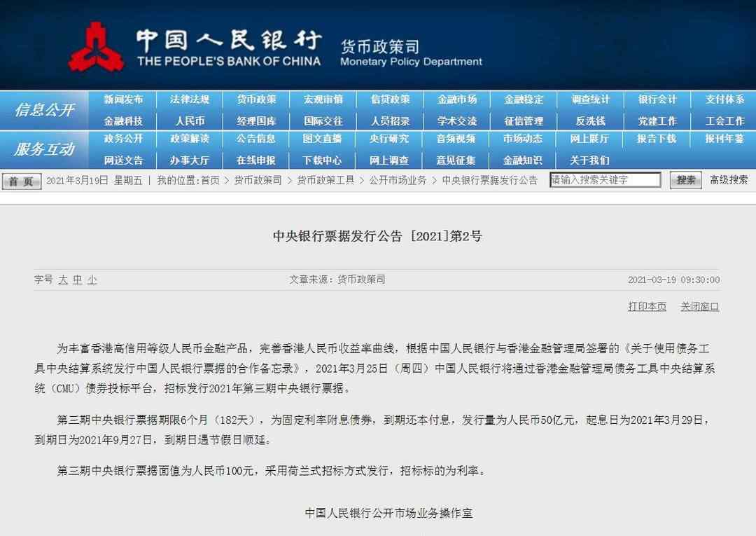
Task: Navigate to 音频视频
Action: [x=456, y=139]
